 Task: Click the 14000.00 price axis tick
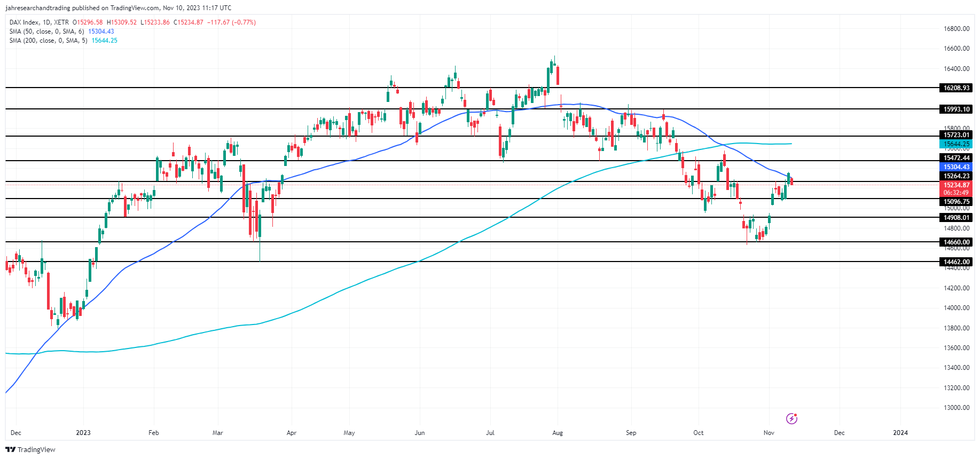pyautogui.click(x=957, y=308)
